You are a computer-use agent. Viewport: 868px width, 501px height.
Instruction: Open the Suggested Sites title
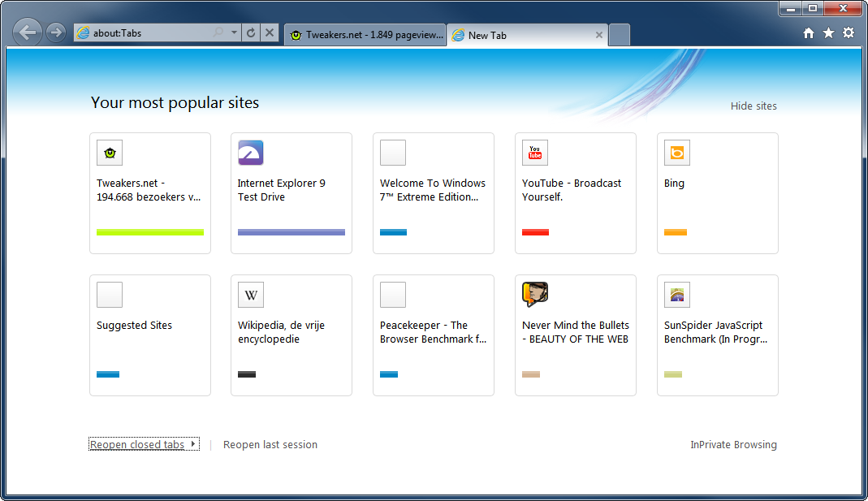point(134,326)
